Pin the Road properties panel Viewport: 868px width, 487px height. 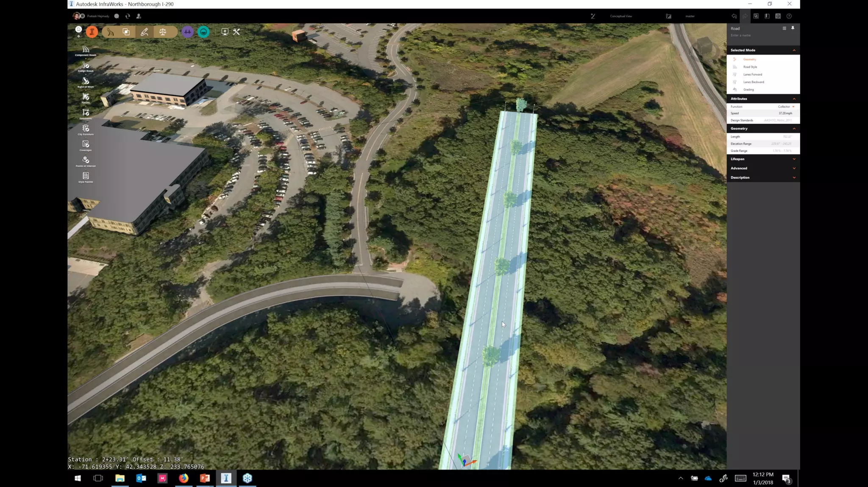[793, 28]
